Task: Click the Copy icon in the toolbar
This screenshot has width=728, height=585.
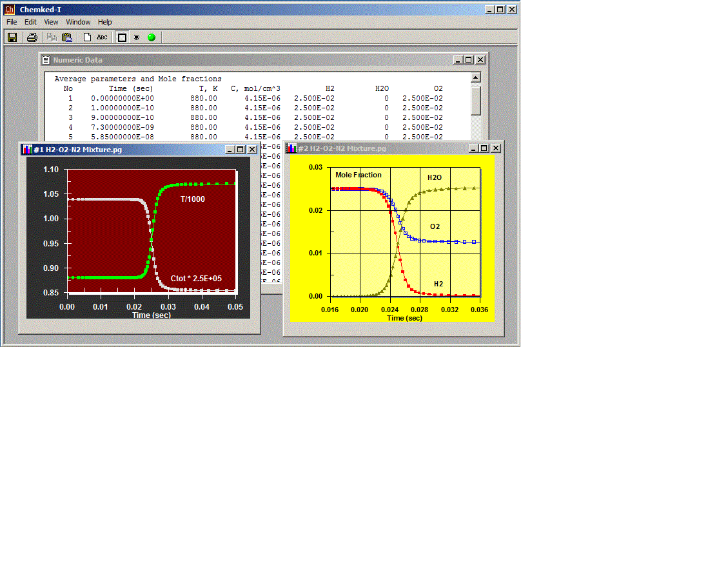Action: (52, 37)
